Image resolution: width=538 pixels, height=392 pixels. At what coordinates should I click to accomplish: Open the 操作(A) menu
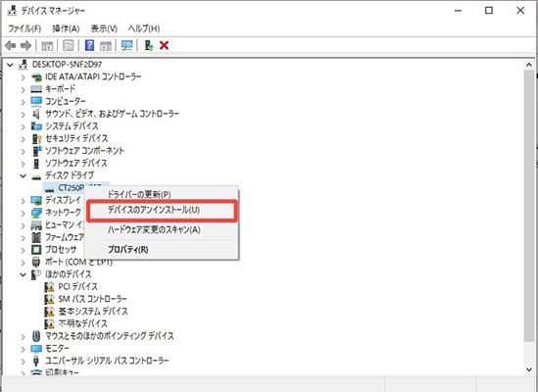66,28
